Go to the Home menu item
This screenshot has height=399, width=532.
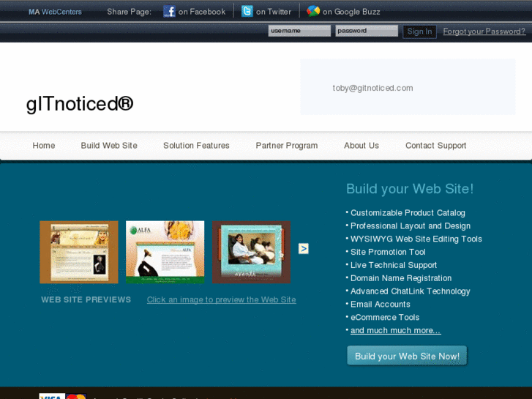click(44, 146)
